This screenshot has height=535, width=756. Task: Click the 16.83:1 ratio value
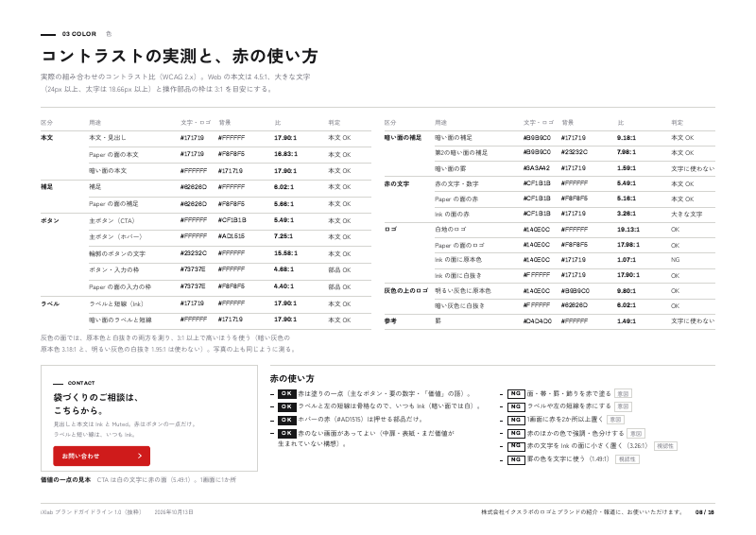coord(286,154)
